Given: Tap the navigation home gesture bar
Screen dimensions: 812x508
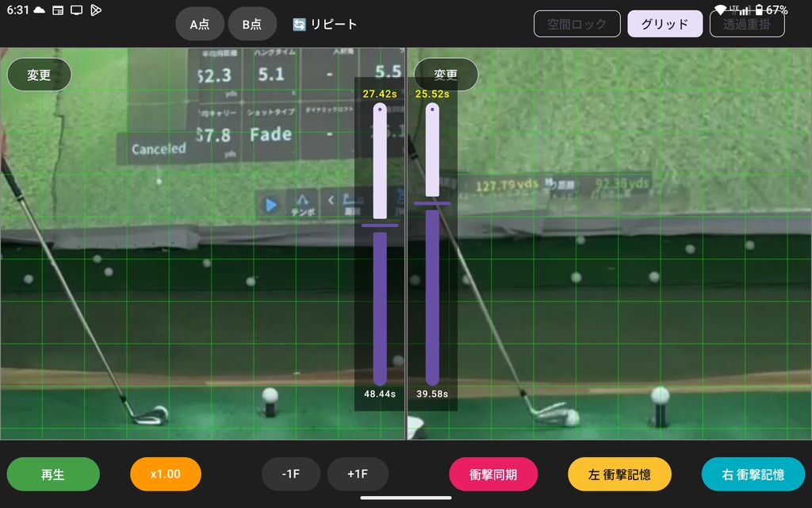Looking at the screenshot, I should click(x=406, y=498).
